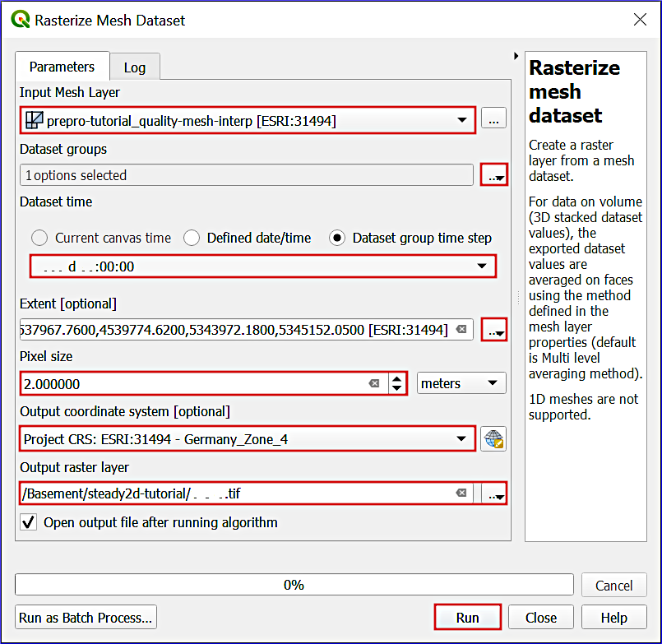The image size is (662, 644).
Task: Increase Pixel size with the stepper
Action: tap(396, 378)
